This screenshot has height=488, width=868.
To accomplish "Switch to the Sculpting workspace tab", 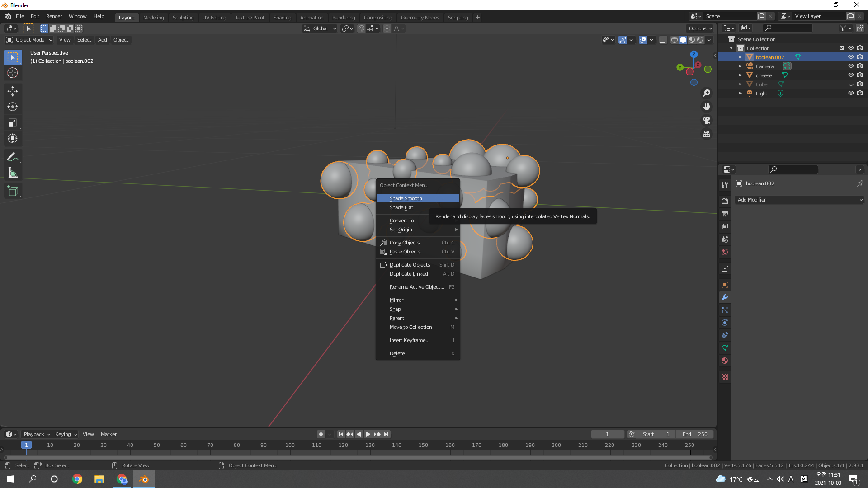I will [x=183, y=18].
